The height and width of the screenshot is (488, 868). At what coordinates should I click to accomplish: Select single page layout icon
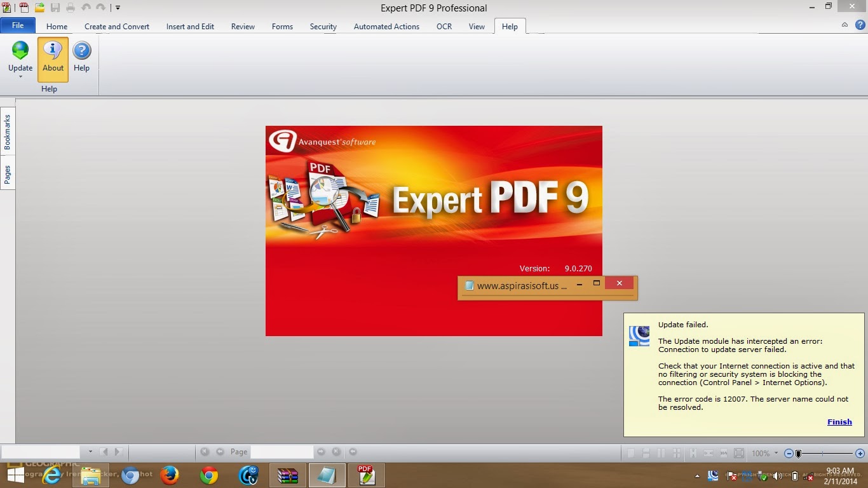tap(631, 453)
